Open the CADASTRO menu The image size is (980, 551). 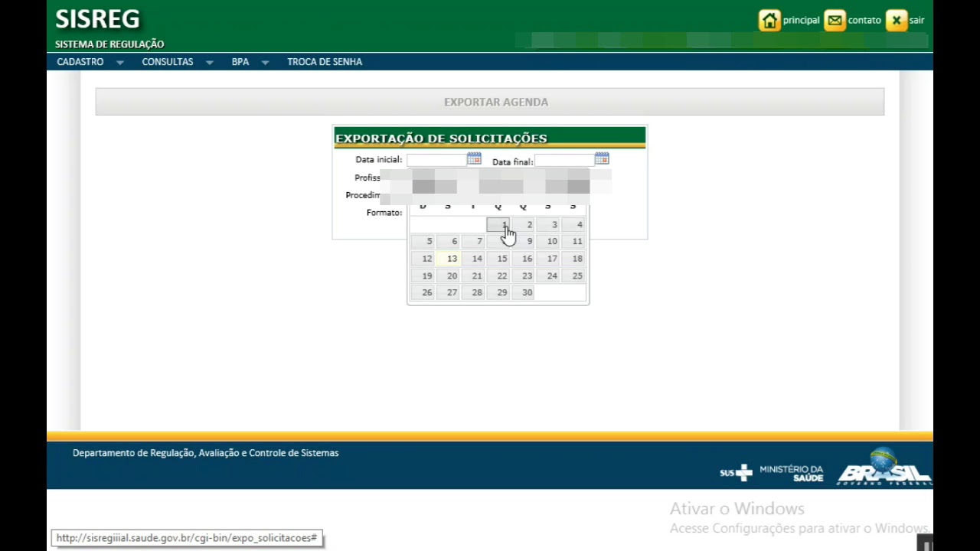coord(80,62)
